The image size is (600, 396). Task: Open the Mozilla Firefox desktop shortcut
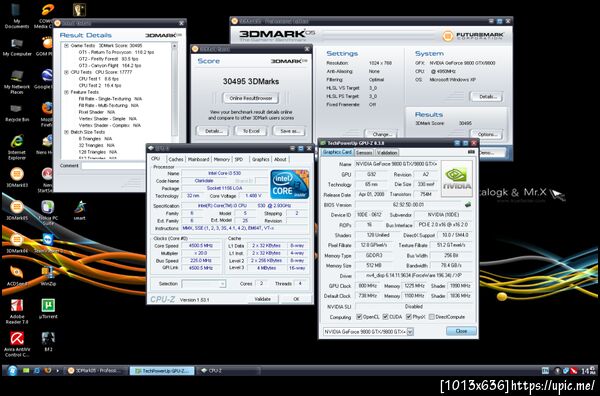pyautogui.click(x=47, y=113)
